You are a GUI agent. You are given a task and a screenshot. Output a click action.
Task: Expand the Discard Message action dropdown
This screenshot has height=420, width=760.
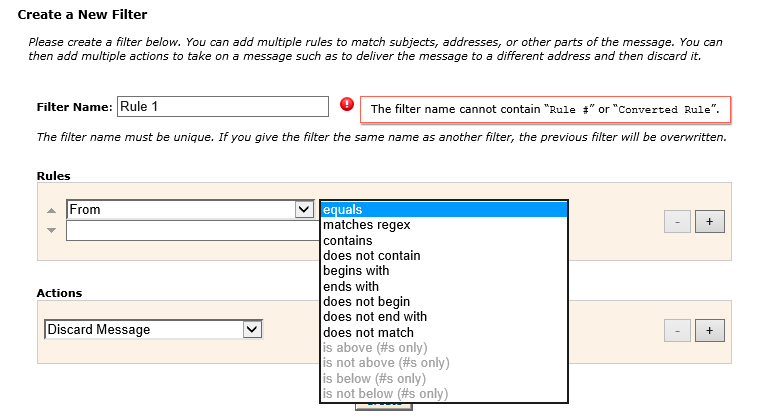253,329
